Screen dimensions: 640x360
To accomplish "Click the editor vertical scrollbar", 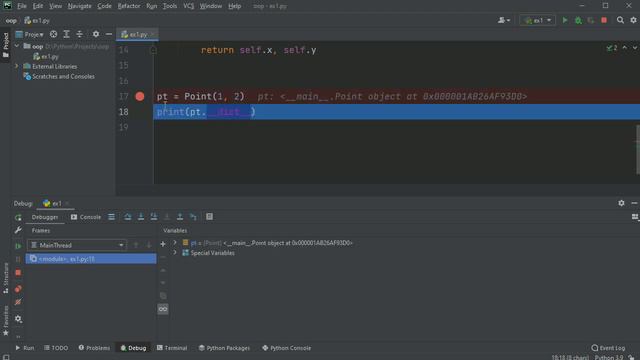I will click(638, 149).
